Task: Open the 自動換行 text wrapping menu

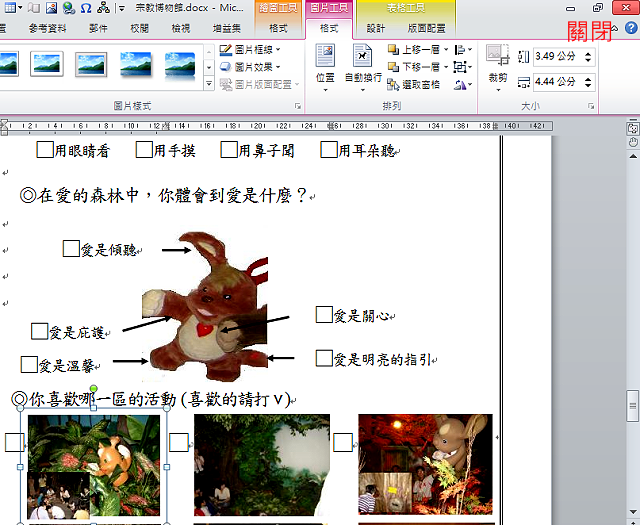Action: coord(363,68)
